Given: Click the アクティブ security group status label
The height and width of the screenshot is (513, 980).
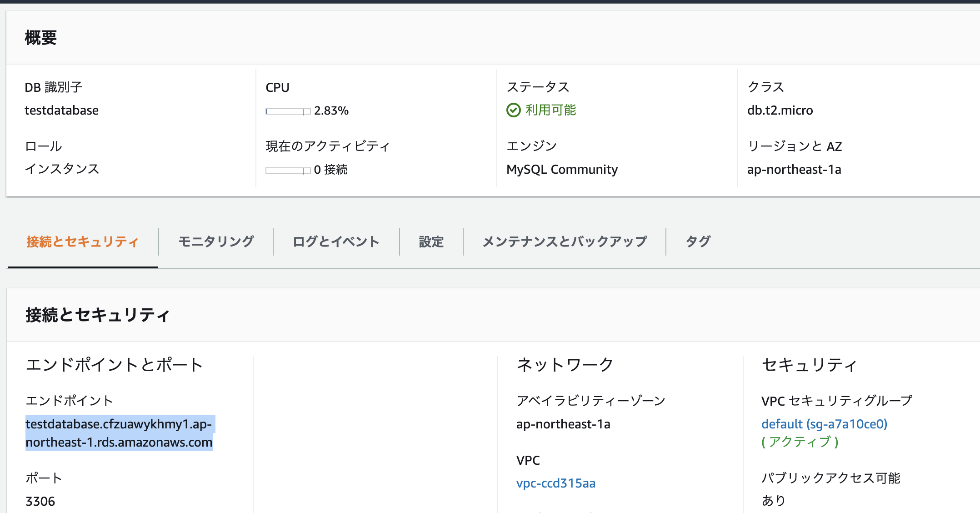Looking at the screenshot, I should (800, 442).
